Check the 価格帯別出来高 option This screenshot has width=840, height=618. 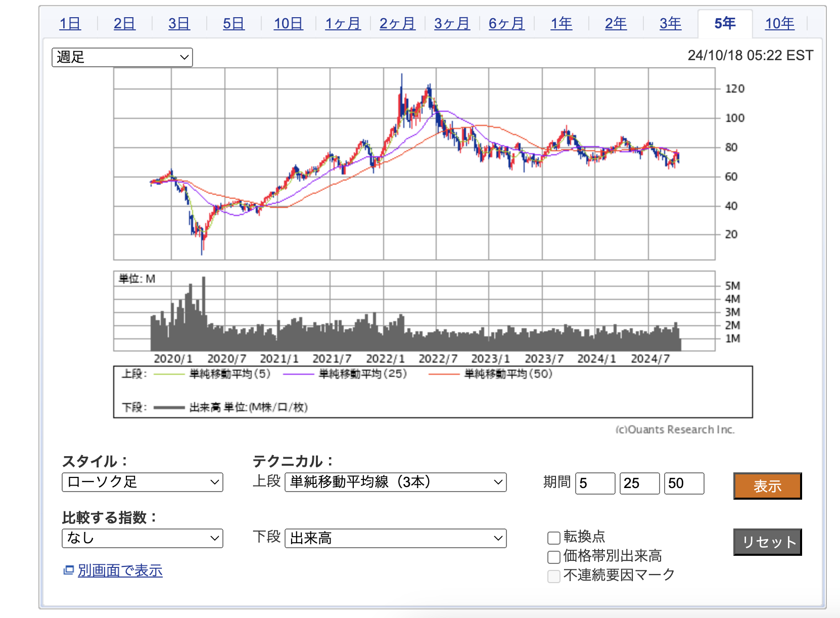[554, 557]
